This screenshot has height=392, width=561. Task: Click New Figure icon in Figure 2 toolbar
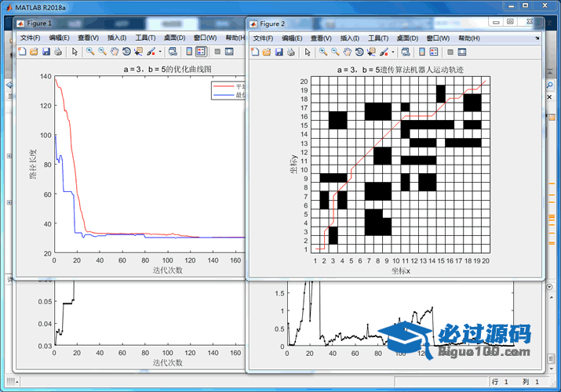coord(255,53)
